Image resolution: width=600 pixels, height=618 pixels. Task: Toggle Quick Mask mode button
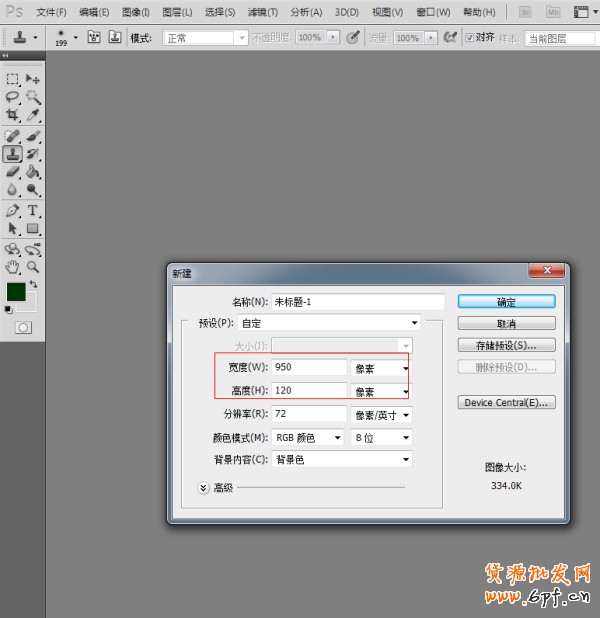coord(23,327)
